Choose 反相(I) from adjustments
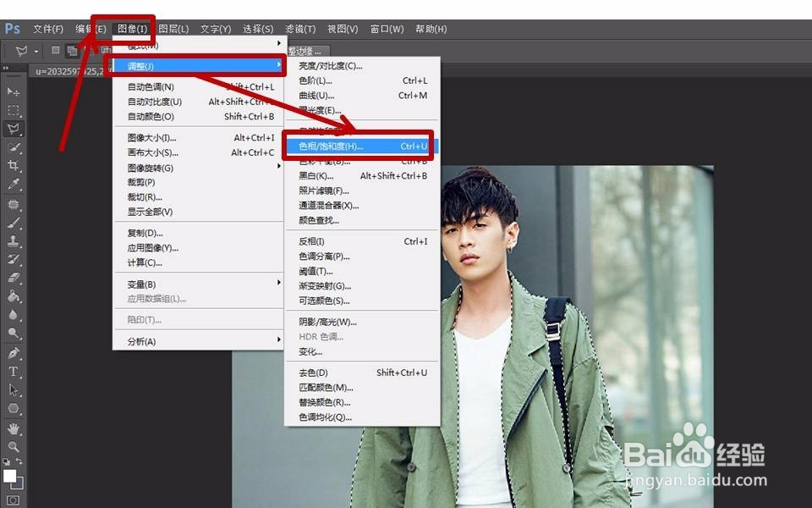 (362, 241)
